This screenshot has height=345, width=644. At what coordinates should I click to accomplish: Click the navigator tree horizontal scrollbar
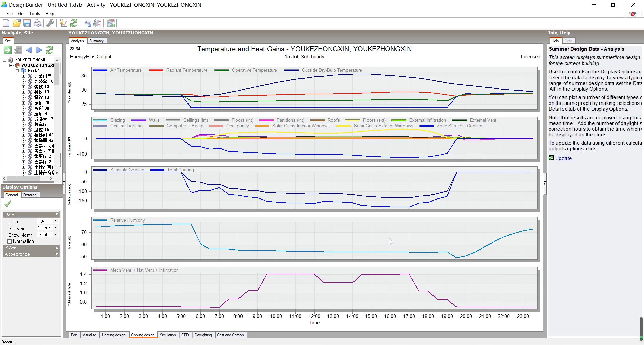point(28,179)
